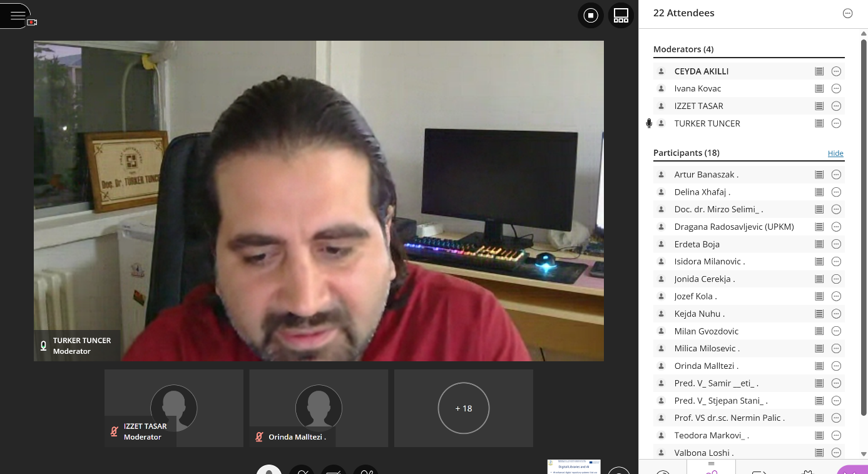Switch to the Attendees panel tab
868x474 pixels.
pyautogui.click(x=711, y=468)
